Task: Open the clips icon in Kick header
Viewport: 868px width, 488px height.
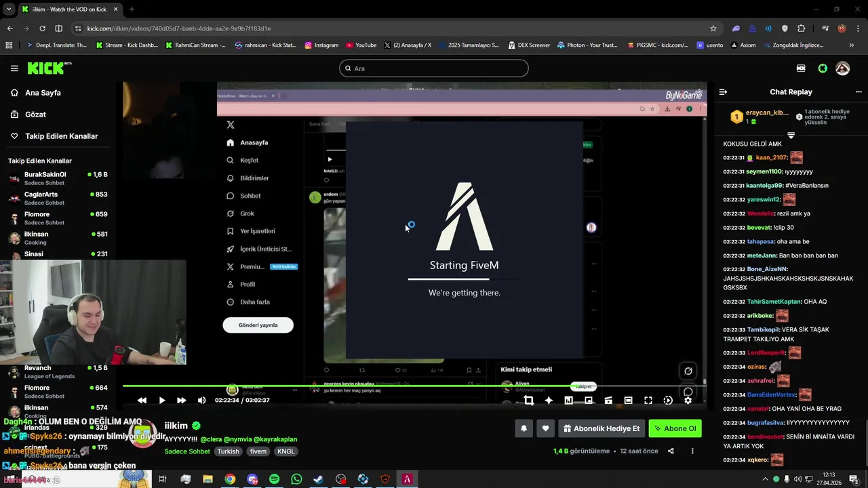Action: click(x=801, y=68)
